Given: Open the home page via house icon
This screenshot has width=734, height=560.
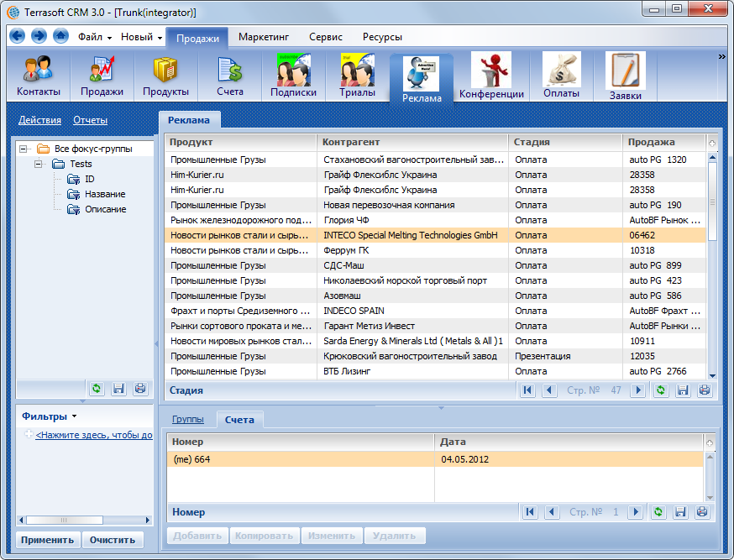Looking at the screenshot, I should [60, 36].
